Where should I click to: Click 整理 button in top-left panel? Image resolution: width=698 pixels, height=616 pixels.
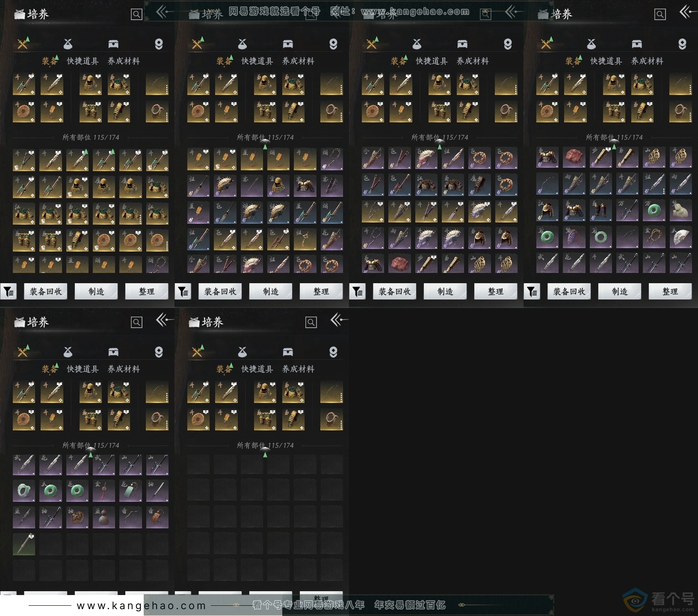tap(147, 291)
